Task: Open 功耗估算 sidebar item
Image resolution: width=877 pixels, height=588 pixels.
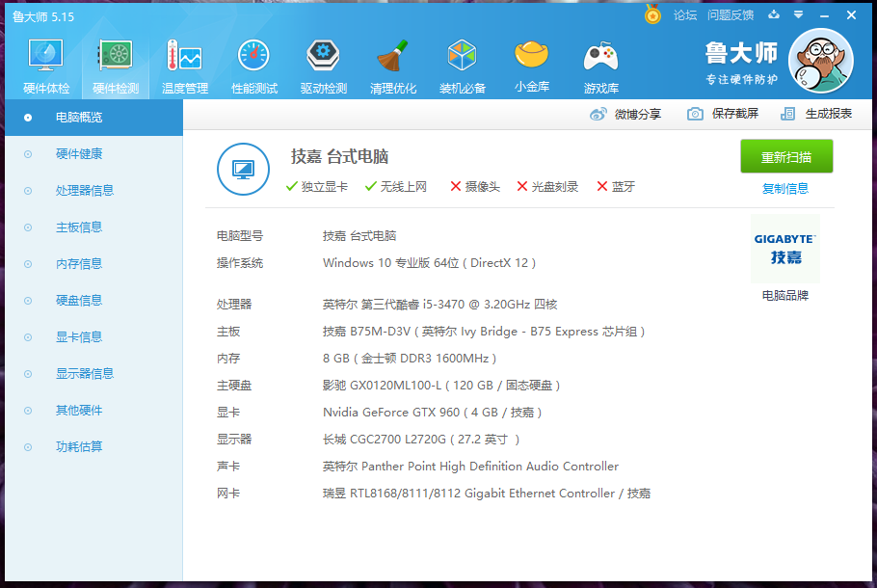Action: click(94, 447)
